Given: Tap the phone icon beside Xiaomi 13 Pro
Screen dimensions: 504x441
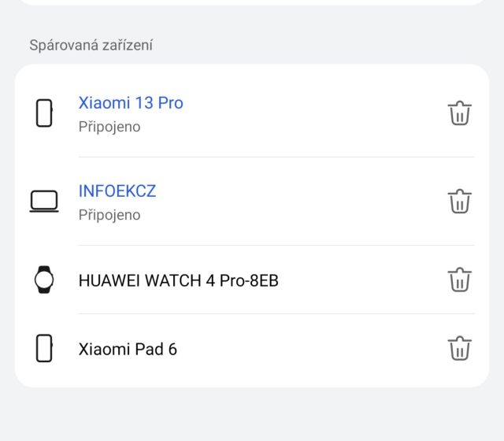Looking at the screenshot, I should (x=44, y=113).
